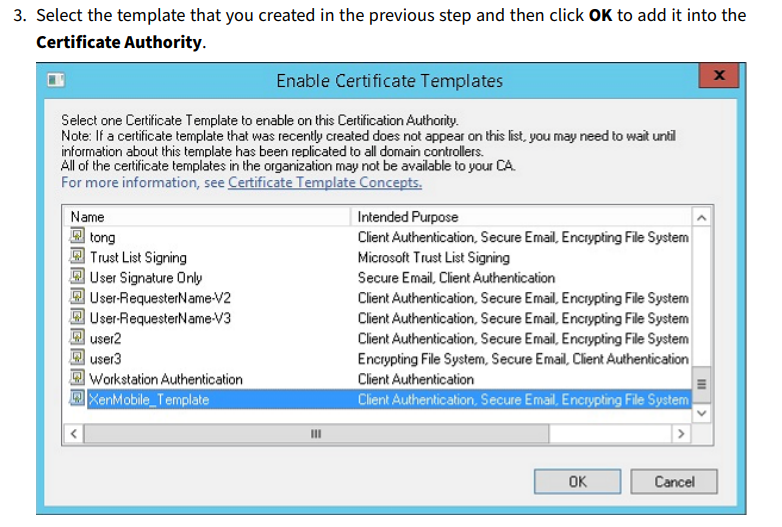Open the Certificate Template Concepts link
This screenshot has height=527, width=782.
[x=325, y=182]
